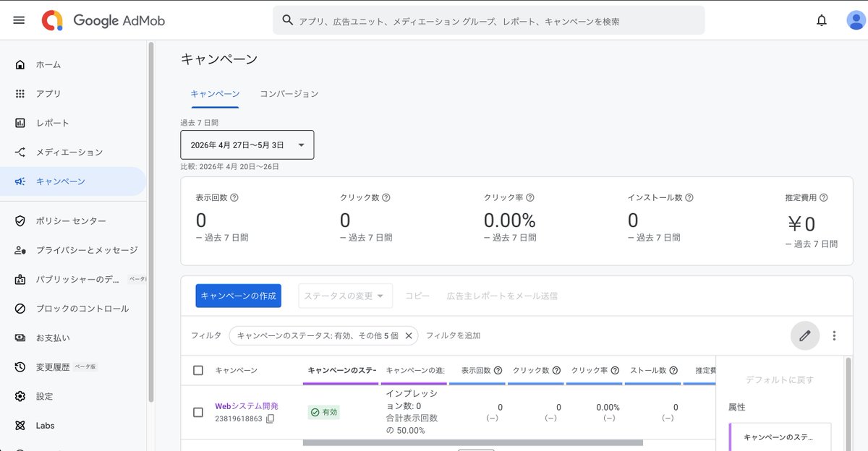
Task: Click the 0.00% click rate summary value
Action: click(x=510, y=220)
